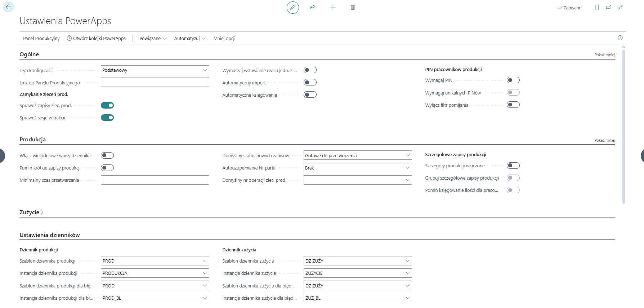Click the bookmark icon
The image size is (644, 308).
(x=597, y=7)
